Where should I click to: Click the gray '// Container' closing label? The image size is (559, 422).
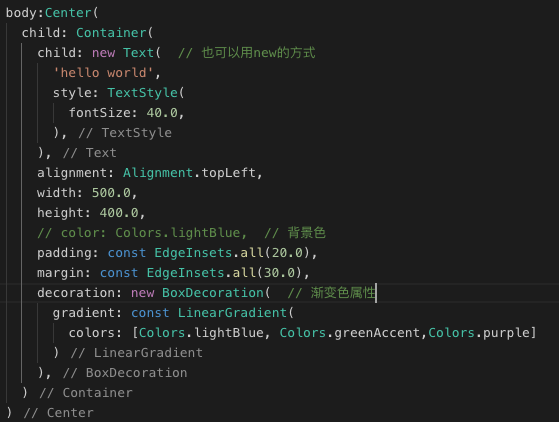point(86,393)
